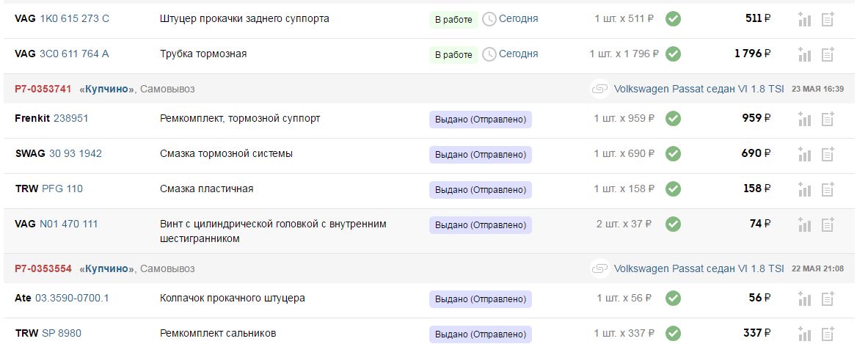This screenshot has width=868, height=344.
Task: Click the bar chart icon in the TRW PFG 110 row
Action: [x=804, y=189]
